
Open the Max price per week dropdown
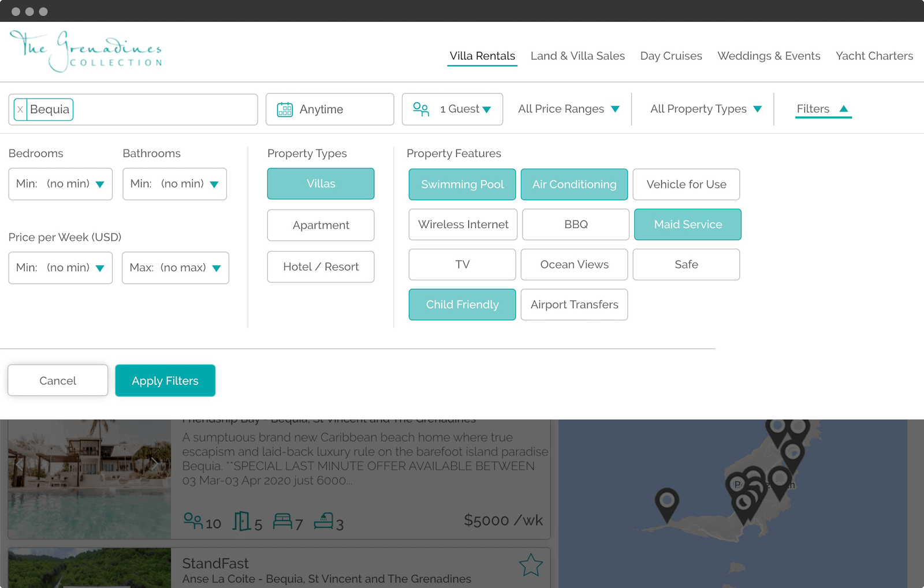click(x=175, y=268)
